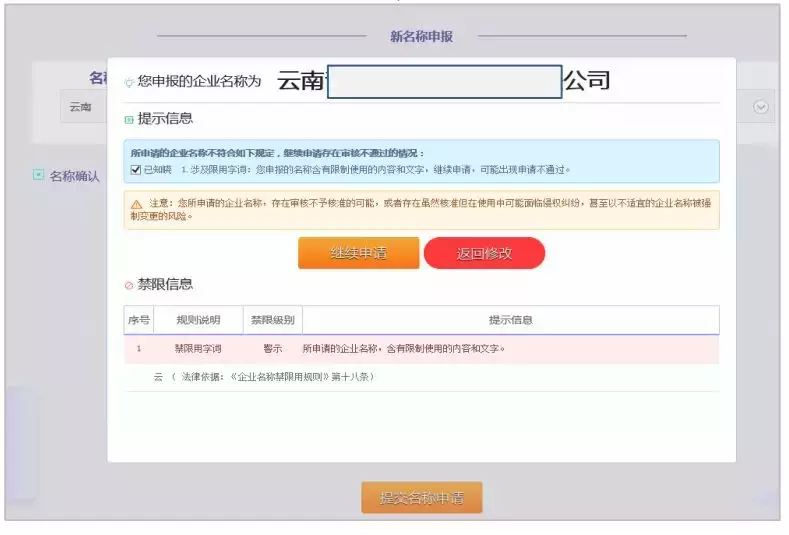Select the 禁限用字词 warning row
Viewport: 789px width, 535px height.
pos(422,349)
